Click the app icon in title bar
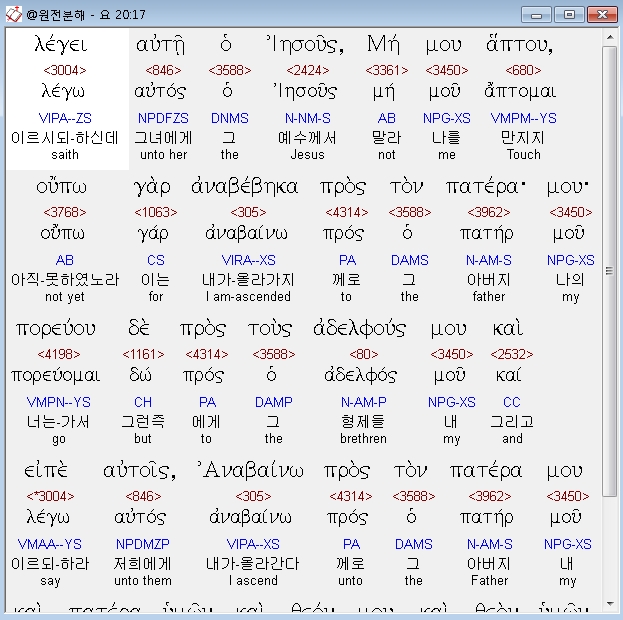 pos(13,15)
